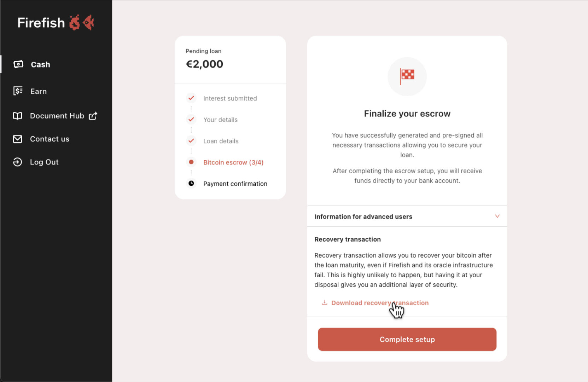The height and width of the screenshot is (382, 588).
Task: Click the Complete setup button
Action: pyautogui.click(x=407, y=339)
